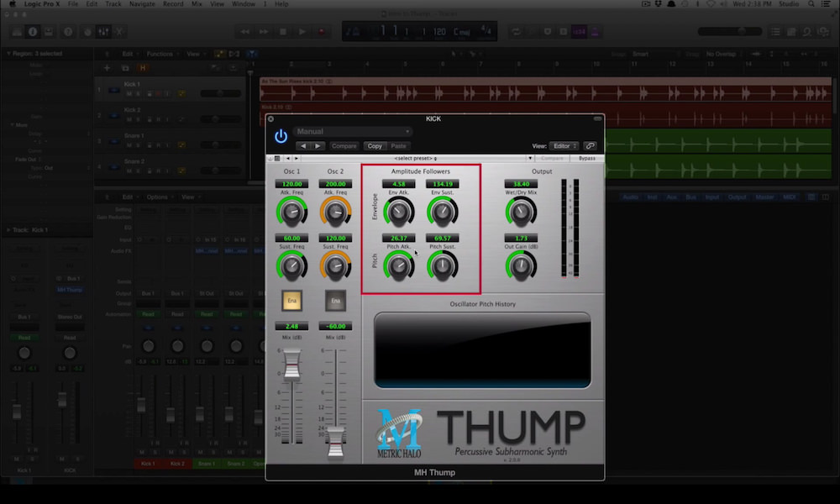Open the Navigate menu

pyautogui.click(x=142, y=3)
